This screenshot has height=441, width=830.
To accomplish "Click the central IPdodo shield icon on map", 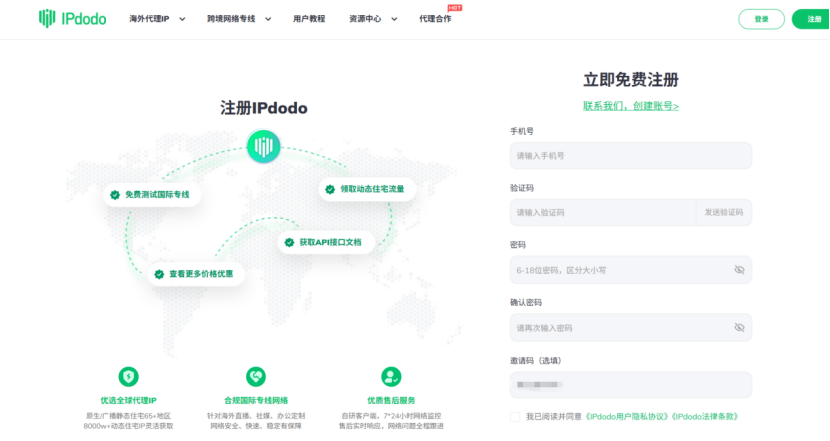I will tap(262, 149).
